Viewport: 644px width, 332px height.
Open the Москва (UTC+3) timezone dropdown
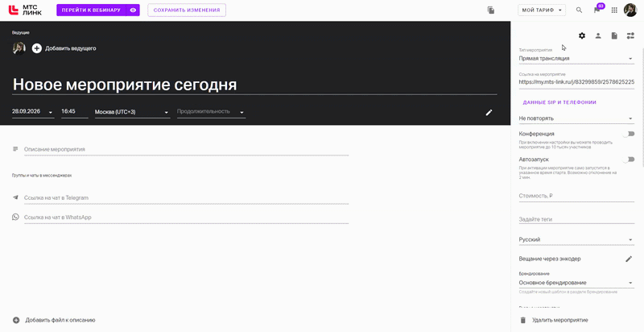(x=132, y=112)
